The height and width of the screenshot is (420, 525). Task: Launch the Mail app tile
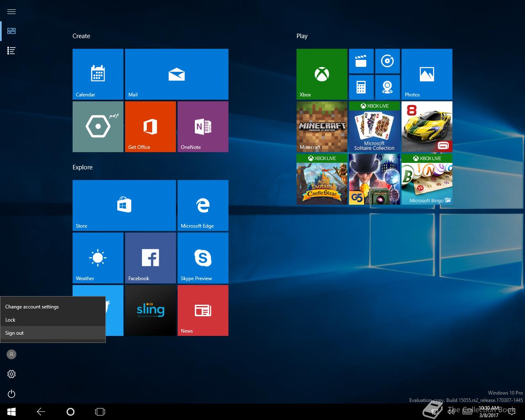pos(176,74)
